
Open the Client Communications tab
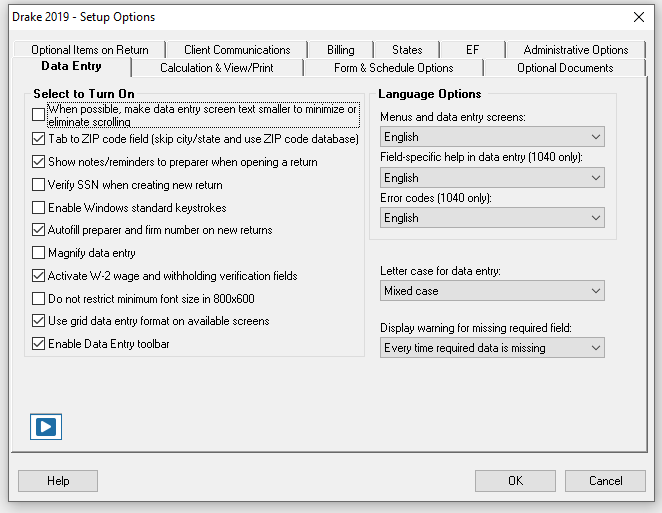click(x=237, y=50)
